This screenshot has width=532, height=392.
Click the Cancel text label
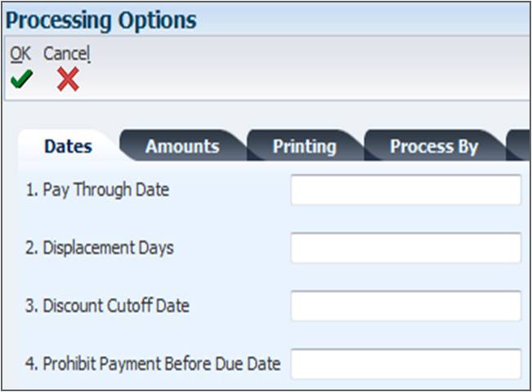click(67, 54)
